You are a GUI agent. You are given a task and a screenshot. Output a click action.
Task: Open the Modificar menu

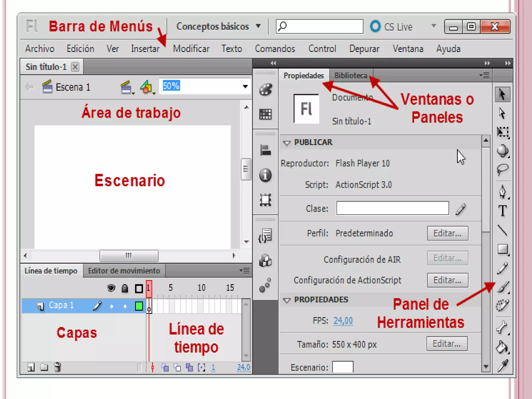pyautogui.click(x=191, y=49)
